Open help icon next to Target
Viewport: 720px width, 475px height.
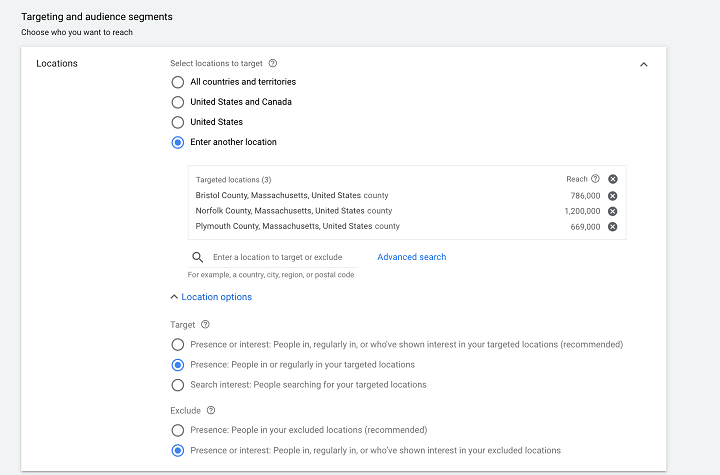(x=206, y=324)
